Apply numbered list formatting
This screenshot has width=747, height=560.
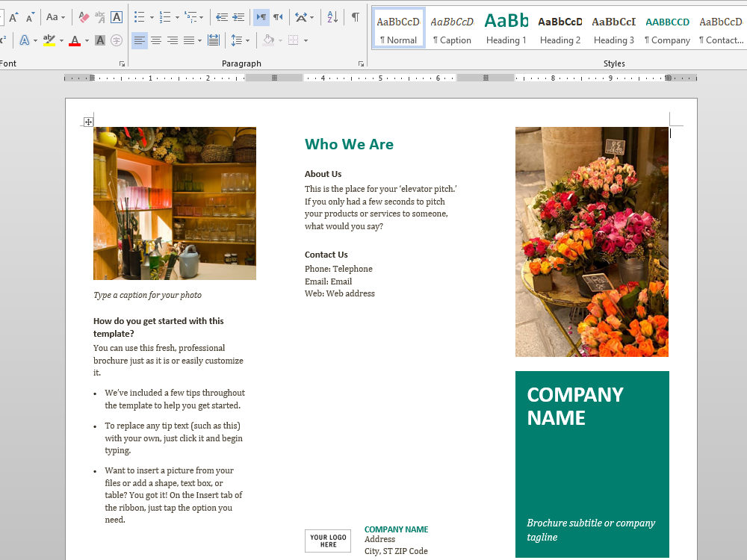point(165,18)
